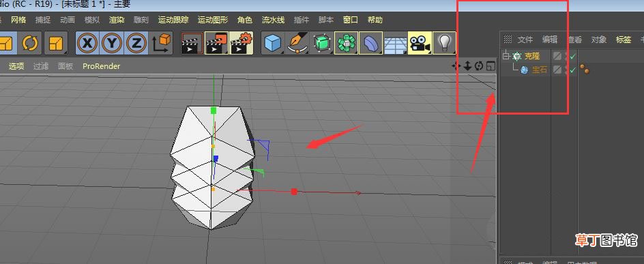This screenshot has height=264, width=644.
Task: Open Object Manager 查看 menu
Action: pos(574,40)
